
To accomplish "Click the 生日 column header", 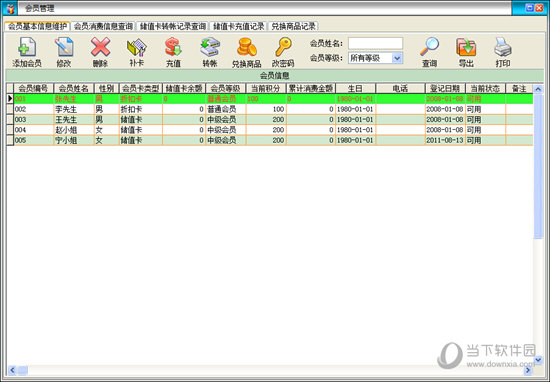I will tap(355, 88).
